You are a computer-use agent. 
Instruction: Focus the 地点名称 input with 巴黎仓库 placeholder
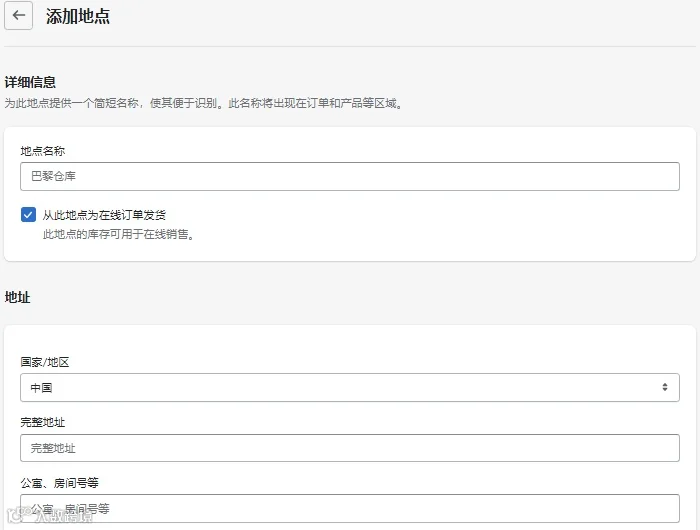[x=350, y=176]
